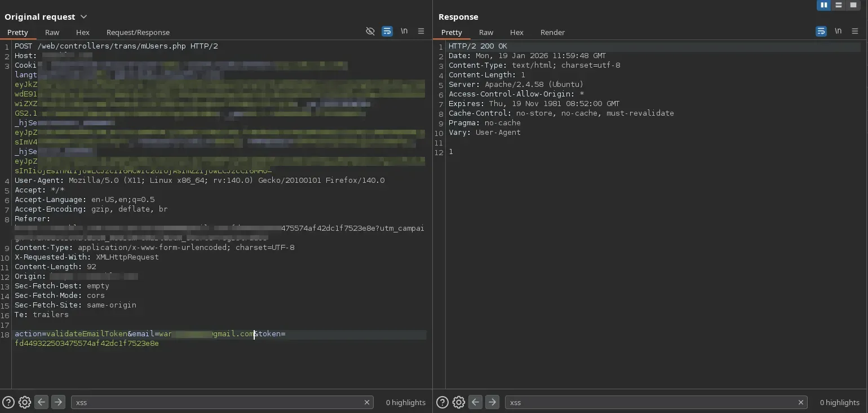The width and height of the screenshot is (868, 413).
Task: Open request search settings gear
Action: [25, 402]
